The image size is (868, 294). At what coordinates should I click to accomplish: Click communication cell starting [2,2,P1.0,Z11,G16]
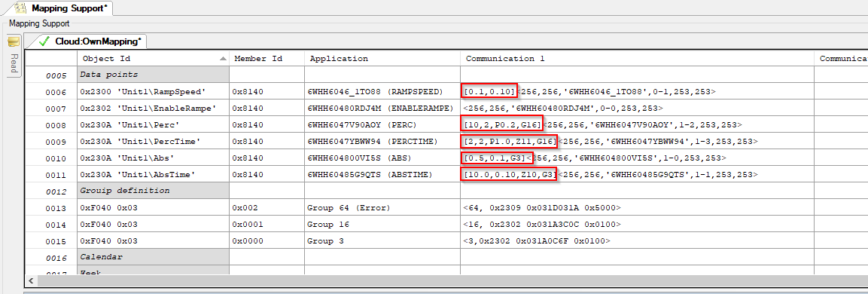pos(637,142)
